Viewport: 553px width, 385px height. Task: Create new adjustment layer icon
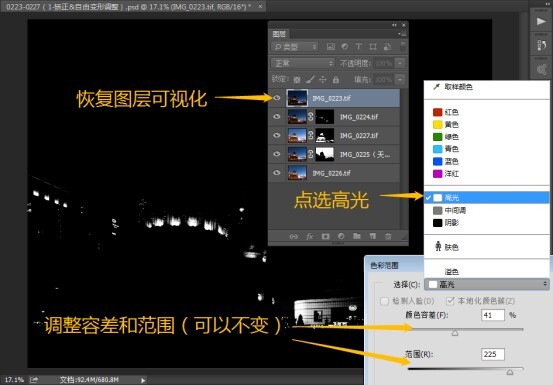(x=341, y=236)
